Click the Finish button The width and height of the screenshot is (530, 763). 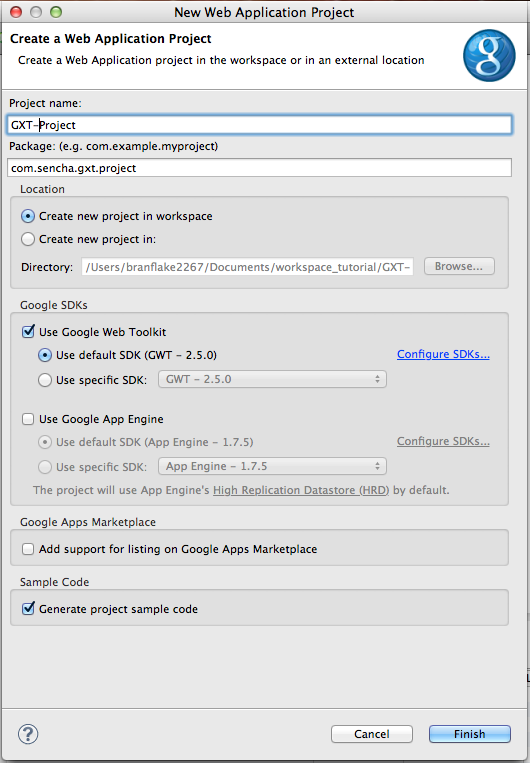pyautogui.click(x=470, y=734)
